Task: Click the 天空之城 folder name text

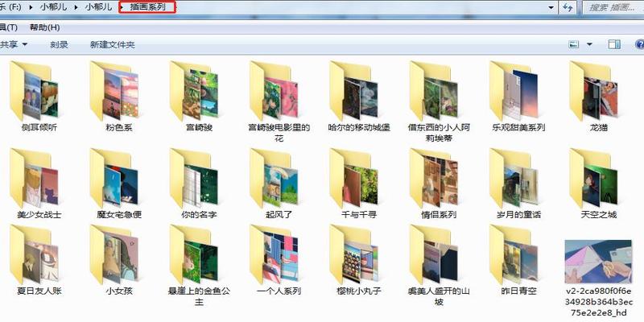Action: [x=598, y=214]
